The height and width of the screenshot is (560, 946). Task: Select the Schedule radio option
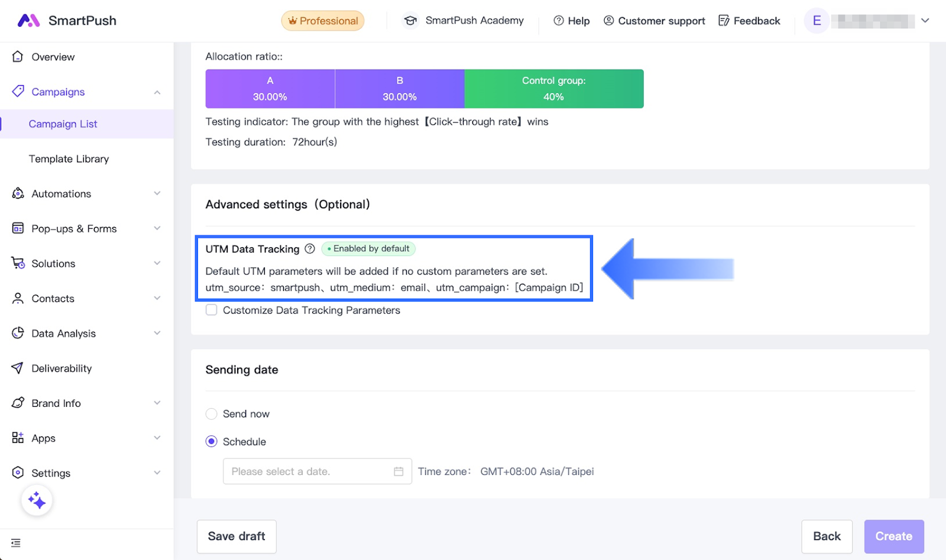(212, 442)
